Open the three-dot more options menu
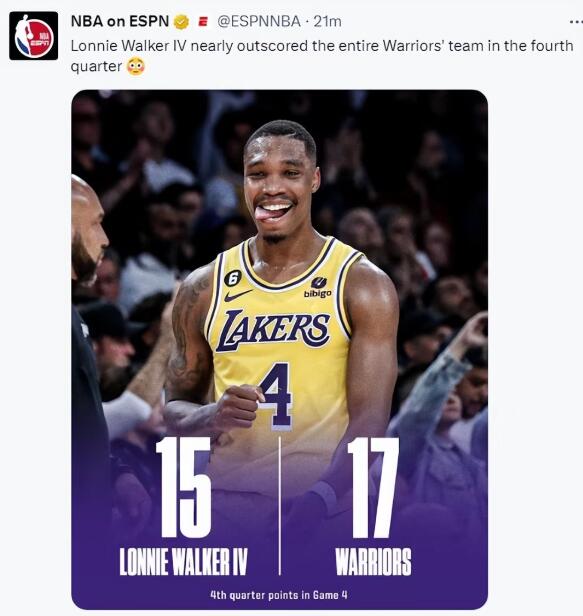 (576, 22)
